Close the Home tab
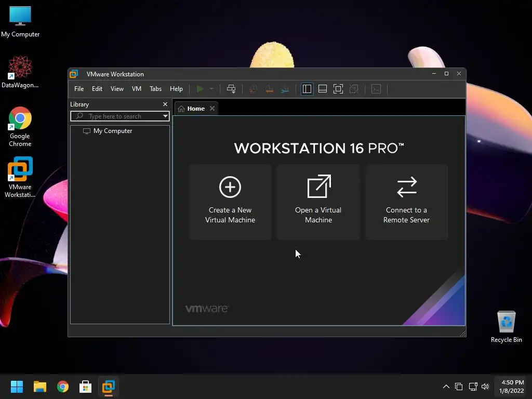This screenshot has width=532, height=399. pos(212,108)
